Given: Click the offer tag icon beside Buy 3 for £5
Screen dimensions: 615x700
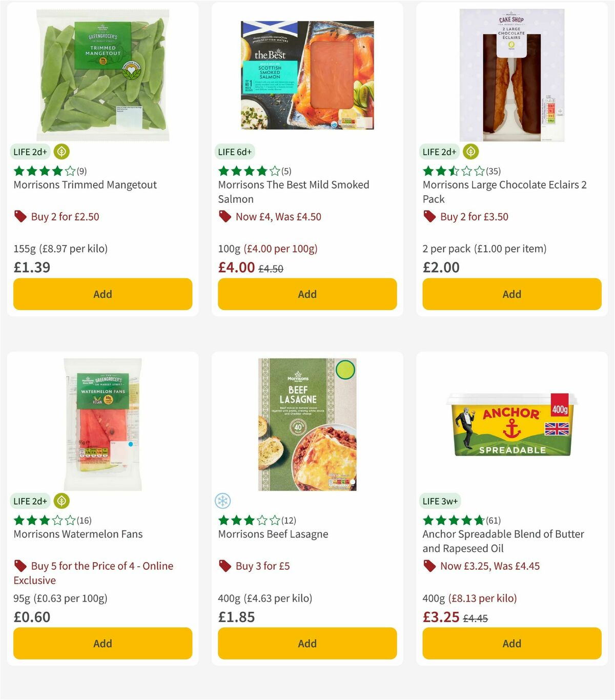Looking at the screenshot, I should click(x=224, y=566).
